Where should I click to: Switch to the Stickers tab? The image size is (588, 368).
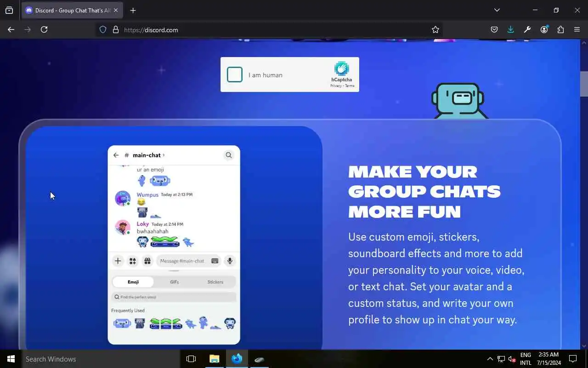click(x=215, y=282)
